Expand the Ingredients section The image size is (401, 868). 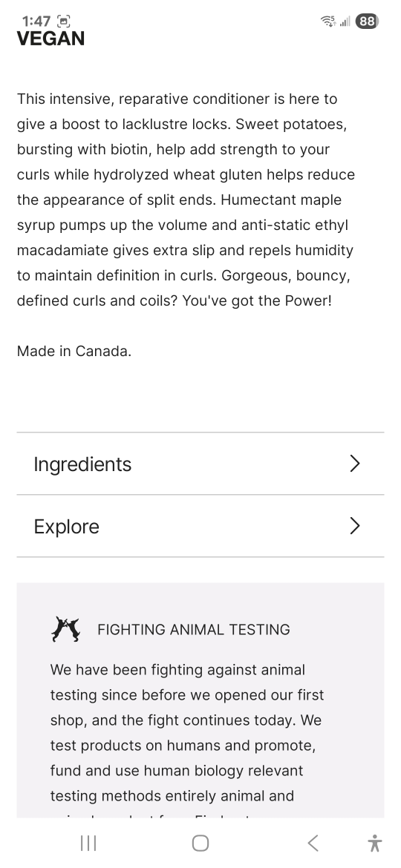pyautogui.click(x=200, y=464)
